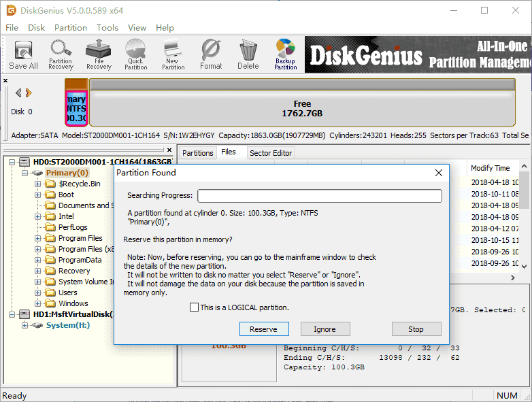Click the Save All toolbar icon
The height and width of the screenshot is (402, 532).
[23, 55]
